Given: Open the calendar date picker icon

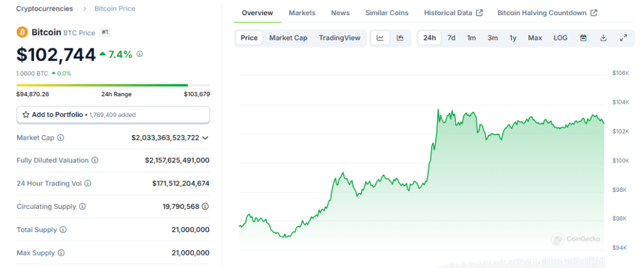Looking at the screenshot, I should (583, 38).
